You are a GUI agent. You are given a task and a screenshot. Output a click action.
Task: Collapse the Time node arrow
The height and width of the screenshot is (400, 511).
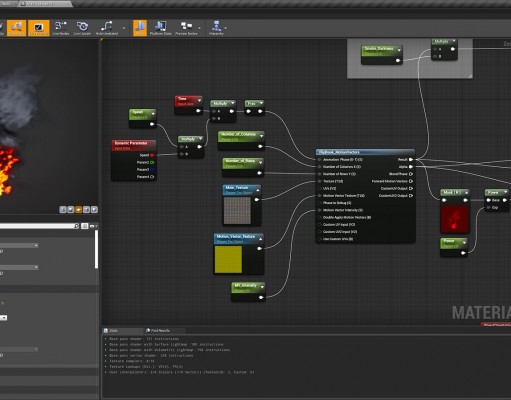(x=199, y=100)
